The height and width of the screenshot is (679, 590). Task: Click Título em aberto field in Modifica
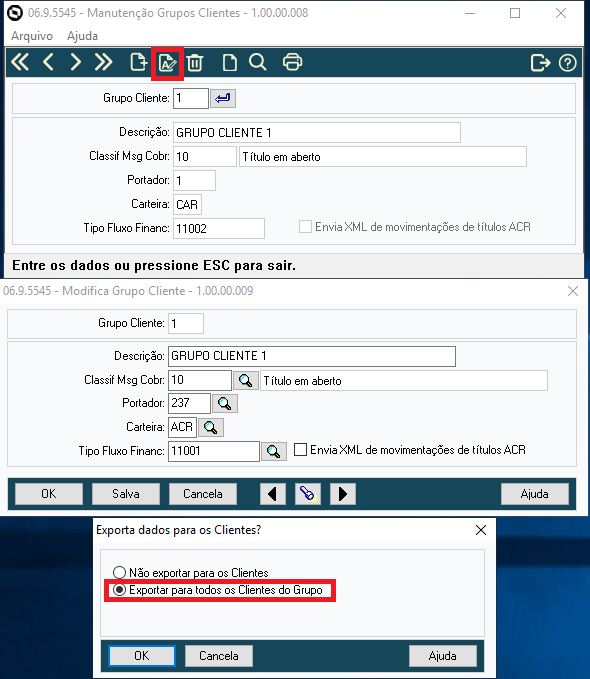point(404,381)
